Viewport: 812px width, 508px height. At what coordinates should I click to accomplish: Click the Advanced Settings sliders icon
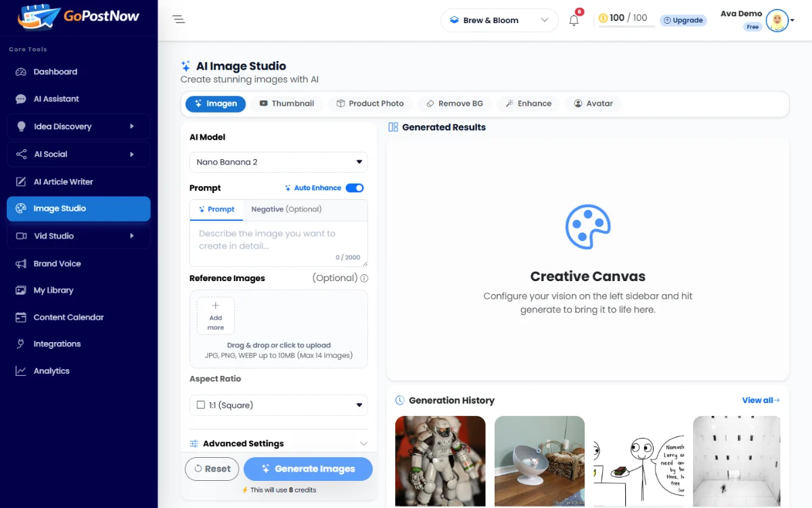[x=194, y=444]
